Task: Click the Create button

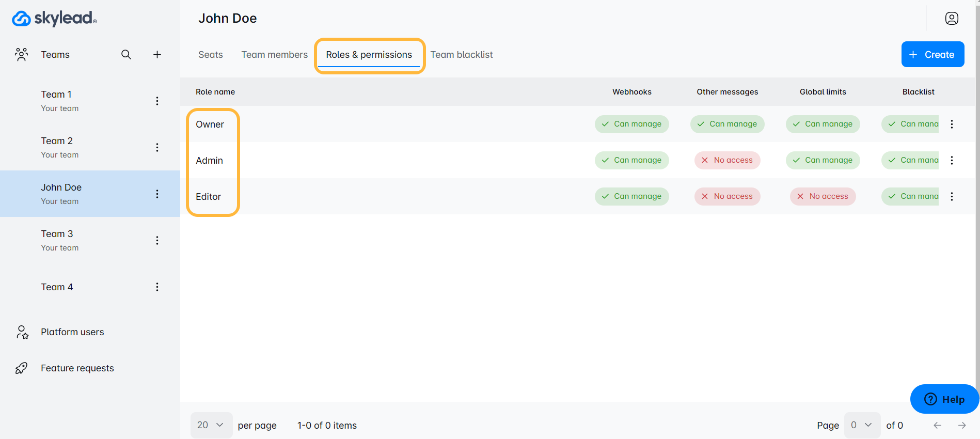Action: [x=932, y=55]
